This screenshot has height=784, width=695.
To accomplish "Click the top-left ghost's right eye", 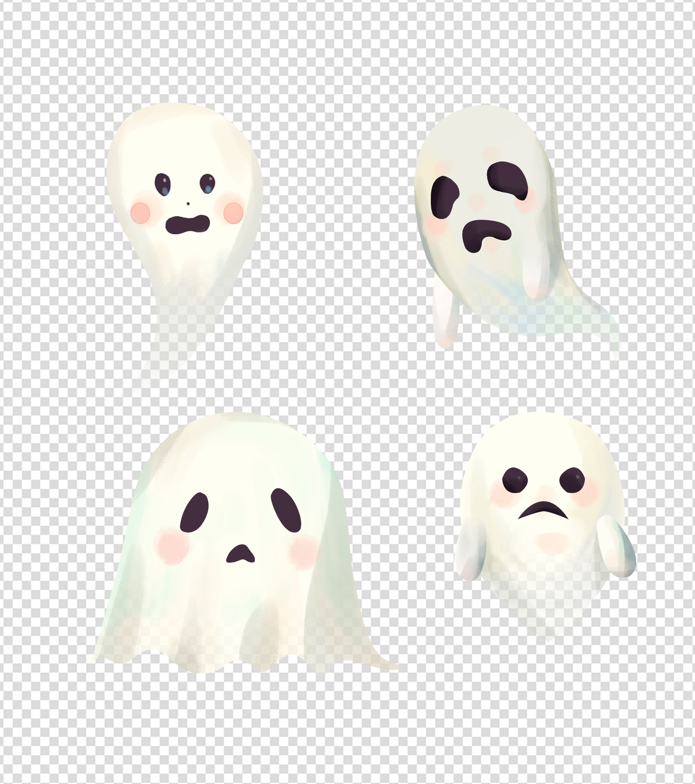I will pos(208,184).
